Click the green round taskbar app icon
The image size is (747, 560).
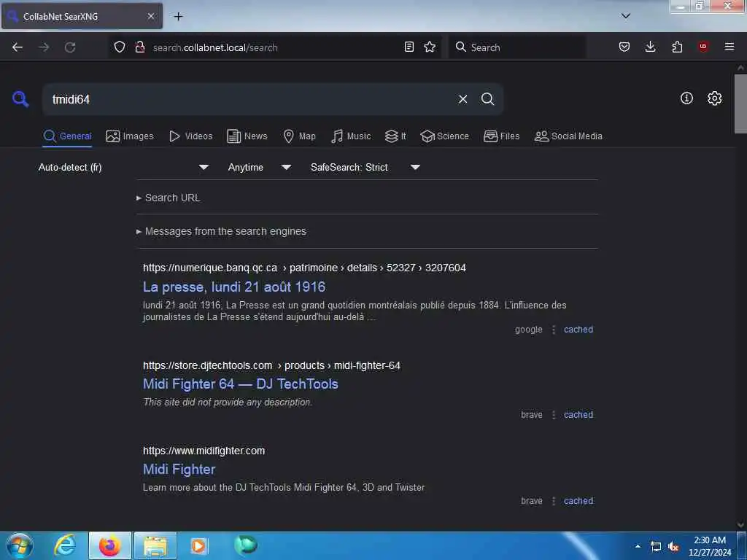(x=246, y=545)
